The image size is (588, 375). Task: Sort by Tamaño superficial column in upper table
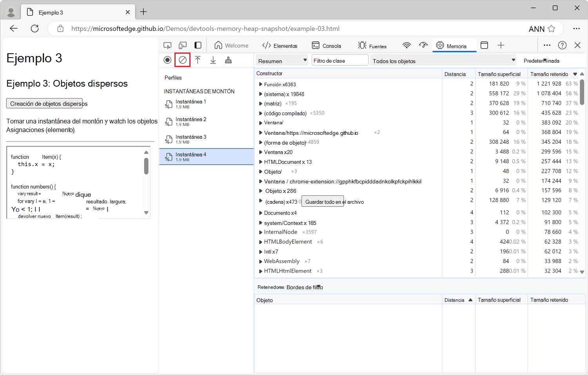point(501,74)
